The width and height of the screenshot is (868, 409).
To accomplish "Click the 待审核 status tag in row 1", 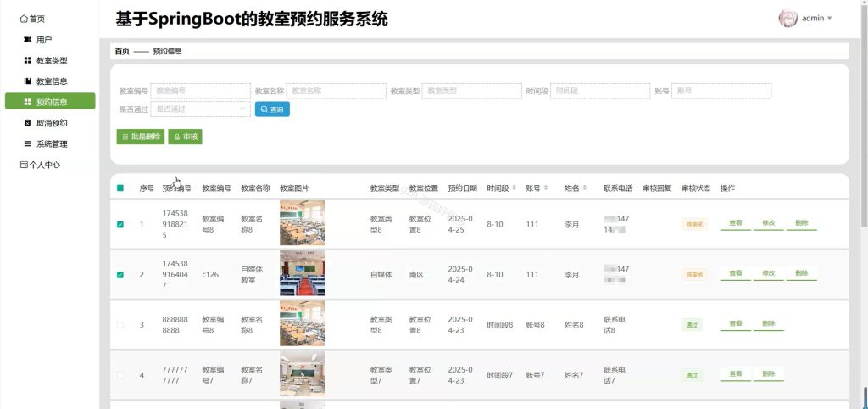I will pos(694,225).
